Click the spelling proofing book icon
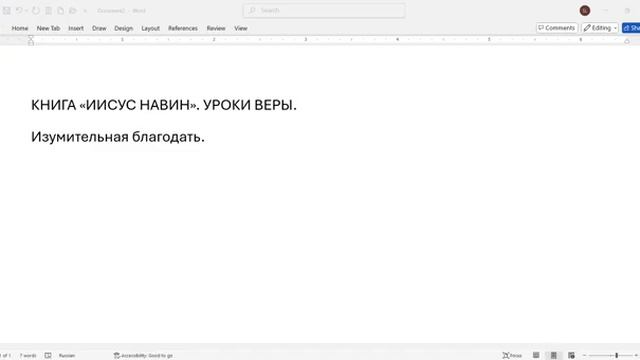This screenshot has width=640, height=360. (x=48, y=356)
